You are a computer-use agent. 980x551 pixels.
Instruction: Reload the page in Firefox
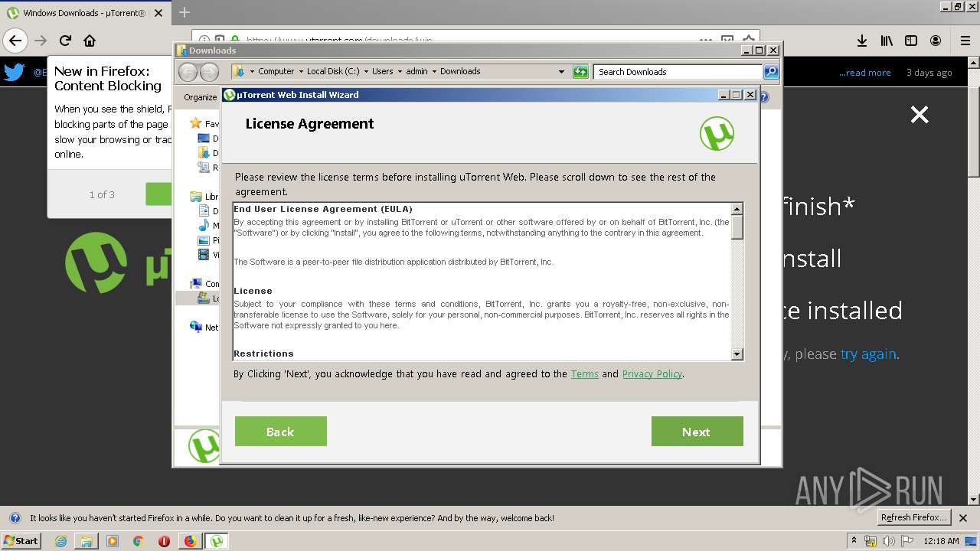click(65, 41)
